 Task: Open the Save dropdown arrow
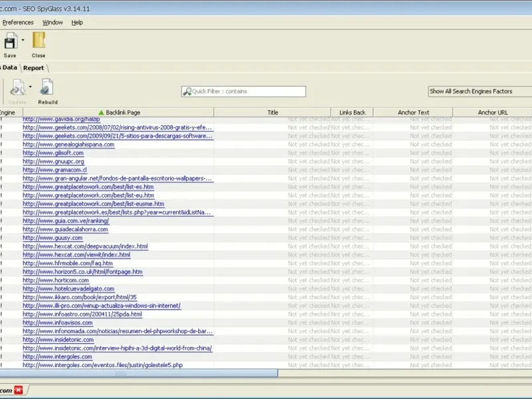(23, 40)
